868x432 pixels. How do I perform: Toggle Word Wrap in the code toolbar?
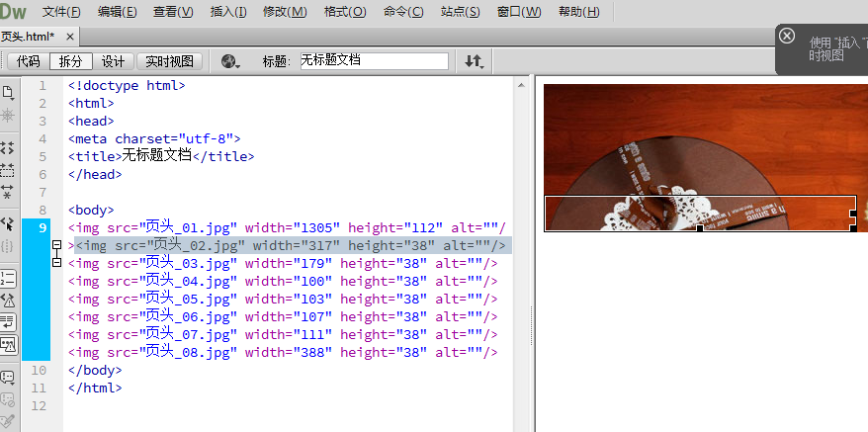click(x=8, y=322)
